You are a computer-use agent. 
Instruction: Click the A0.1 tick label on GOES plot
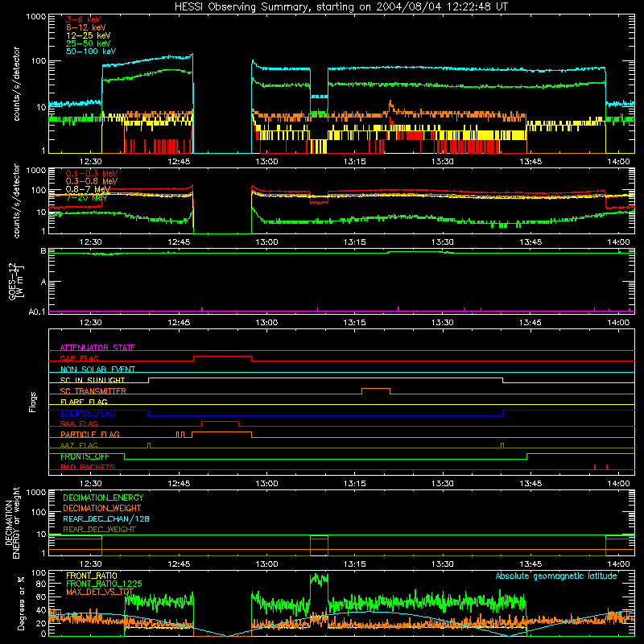pyautogui.click(x=36, y=312)
